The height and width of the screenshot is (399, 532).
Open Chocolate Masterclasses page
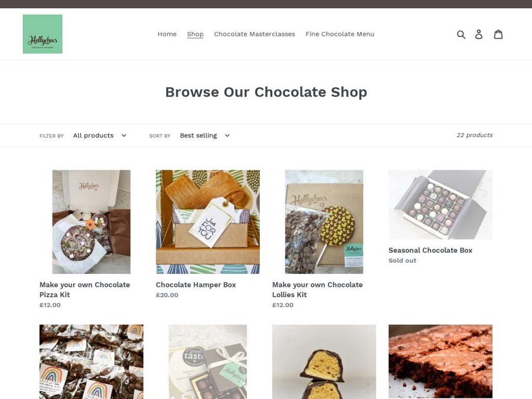pos(255,34)
